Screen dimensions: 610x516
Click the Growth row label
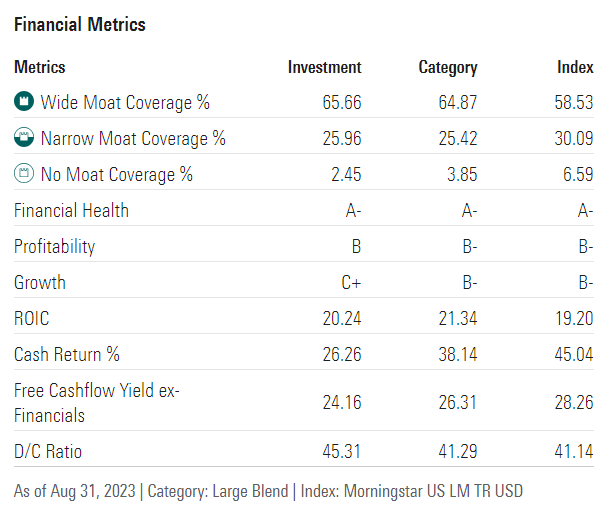tap(40, 282)
